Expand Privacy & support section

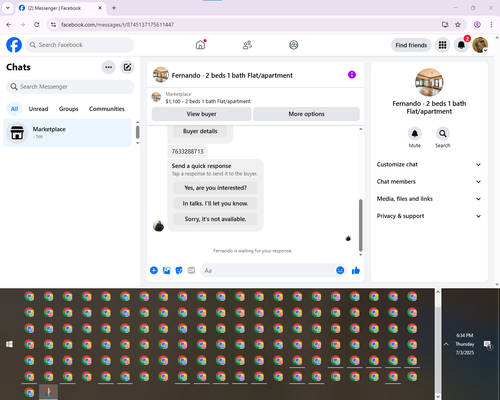pyautogui.click(x=429, y=216)
